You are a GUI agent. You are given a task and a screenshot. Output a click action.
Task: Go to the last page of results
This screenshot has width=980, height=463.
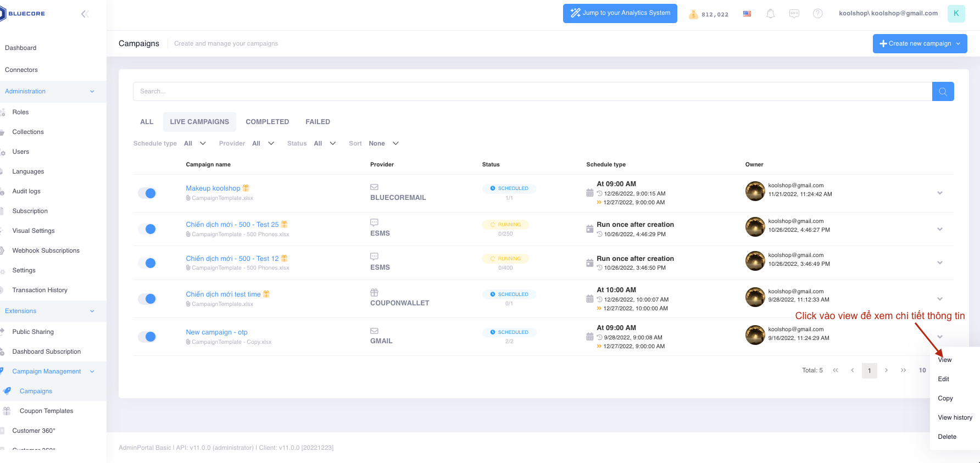point(903,370)
